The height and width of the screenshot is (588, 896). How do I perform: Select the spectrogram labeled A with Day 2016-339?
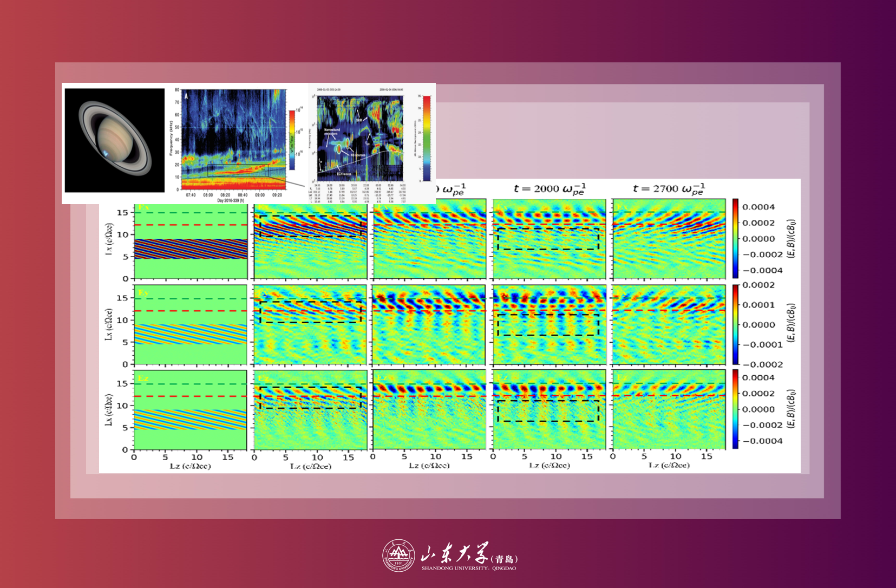tap(233, 140)
